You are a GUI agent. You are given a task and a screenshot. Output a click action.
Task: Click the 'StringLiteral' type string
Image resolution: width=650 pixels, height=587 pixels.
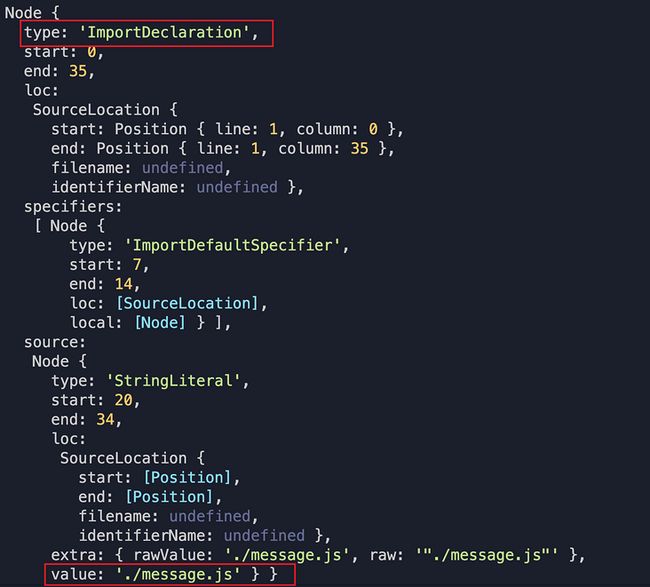(x=173, y=381)
